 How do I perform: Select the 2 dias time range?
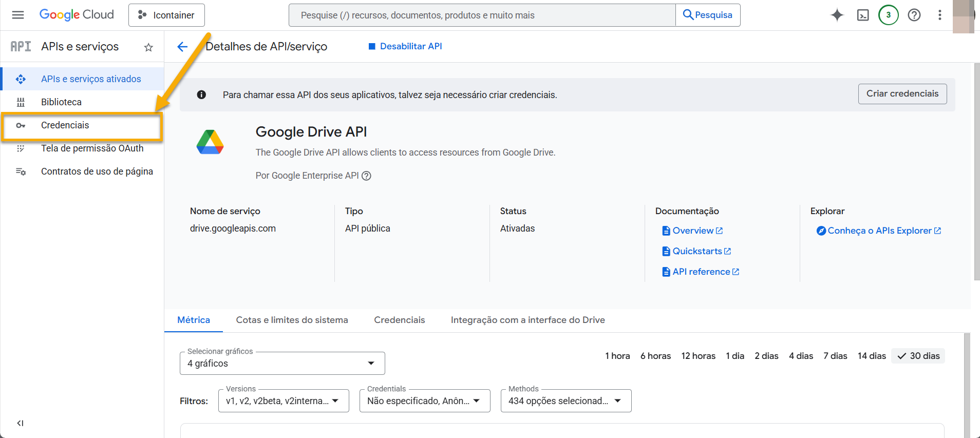pos(766,356)
